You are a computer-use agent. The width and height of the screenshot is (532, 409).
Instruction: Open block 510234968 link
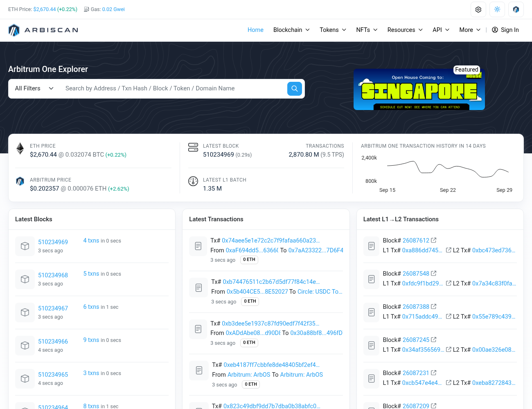click(x=53, y=275)
